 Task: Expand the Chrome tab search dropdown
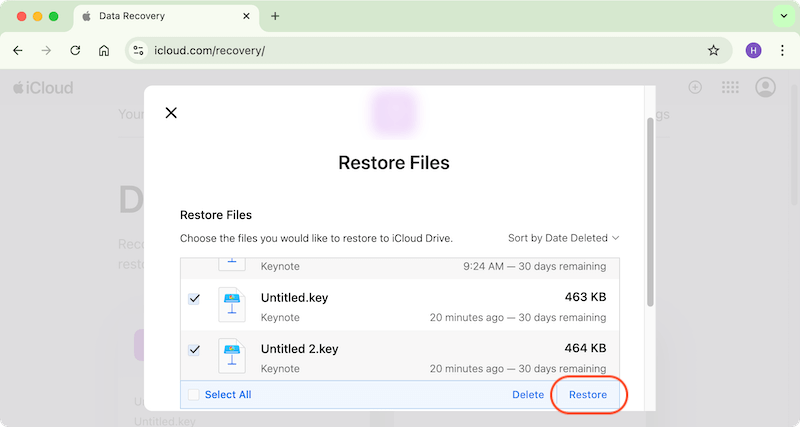click(x=782, y=16)
